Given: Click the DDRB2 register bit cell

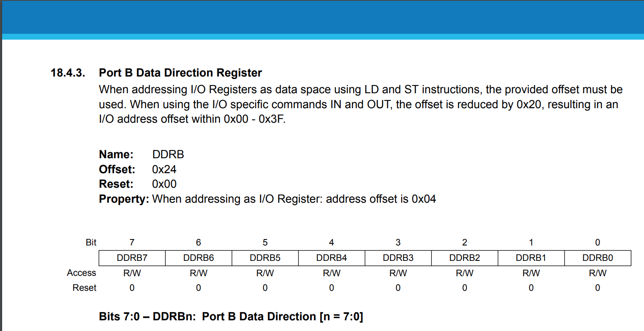Looking at the screenshot, I should pyautogui.click(x=465, y=258).
